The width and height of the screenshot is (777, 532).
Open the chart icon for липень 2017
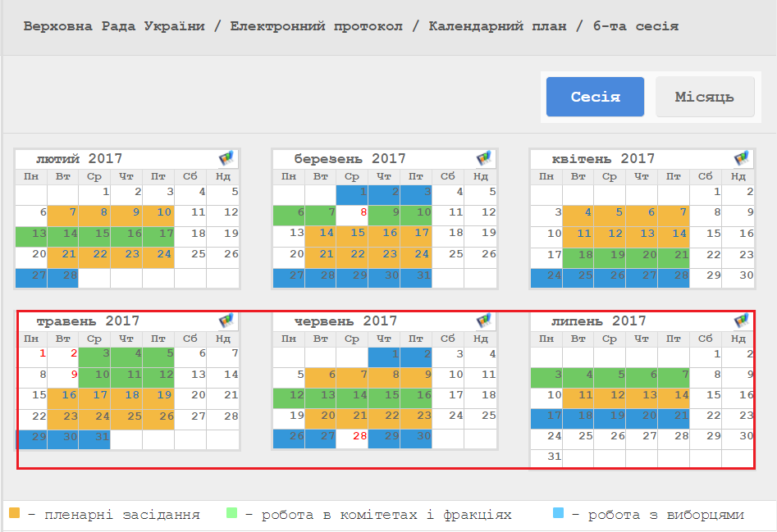743,321
